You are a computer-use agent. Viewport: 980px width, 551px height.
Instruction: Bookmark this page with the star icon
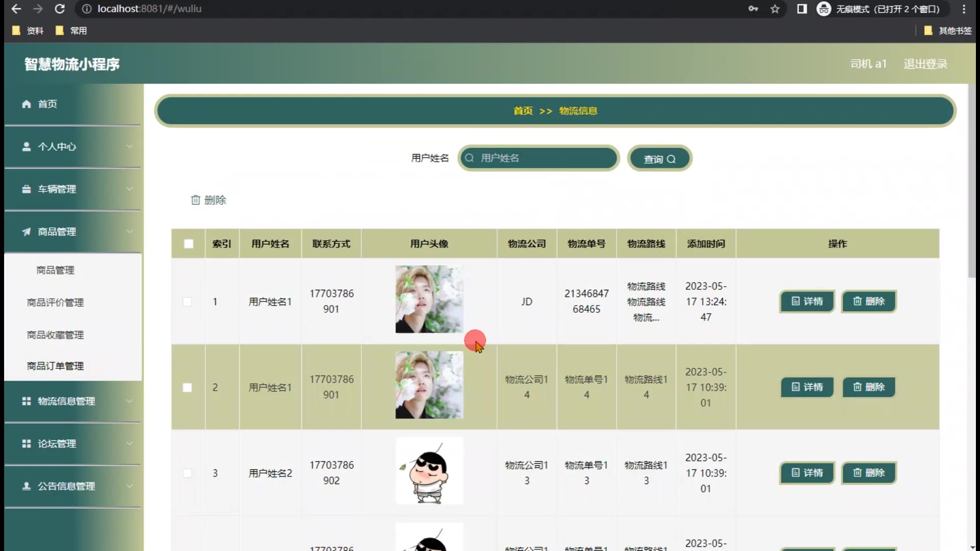click(x=775, y=9)
